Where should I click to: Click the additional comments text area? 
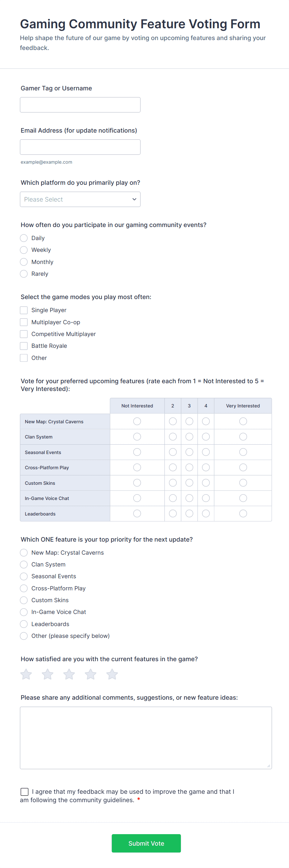click(146, 738)
